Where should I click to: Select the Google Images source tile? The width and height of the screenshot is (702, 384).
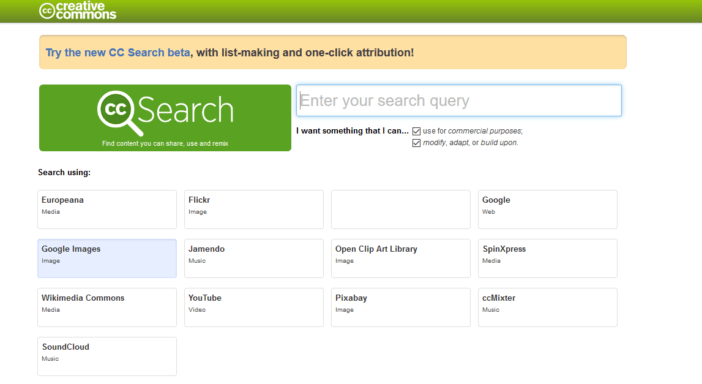tap(107, 258)
